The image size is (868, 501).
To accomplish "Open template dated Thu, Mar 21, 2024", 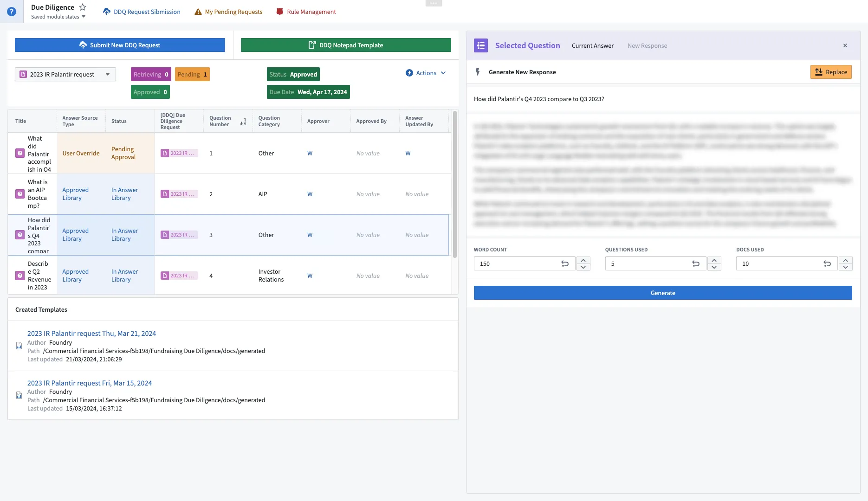I will click(91, 333).
